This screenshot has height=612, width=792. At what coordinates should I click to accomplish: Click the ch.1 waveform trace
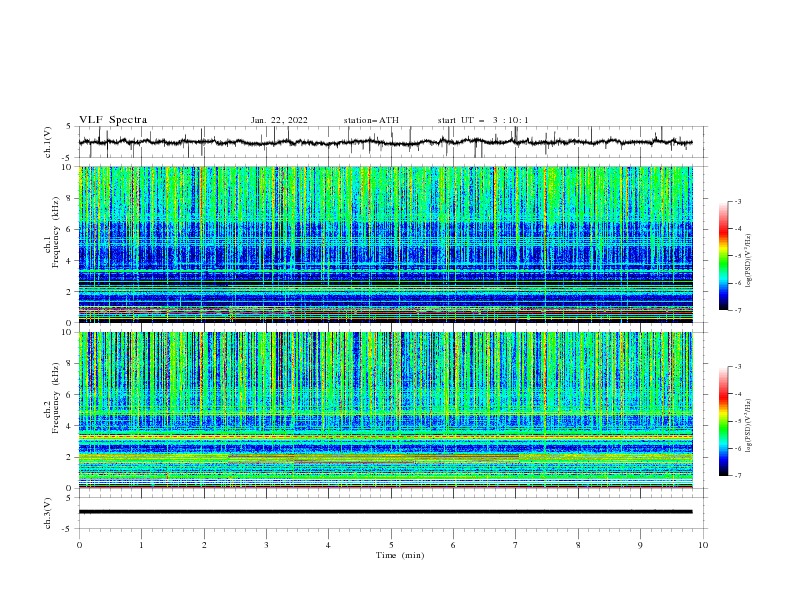point(385,142)
